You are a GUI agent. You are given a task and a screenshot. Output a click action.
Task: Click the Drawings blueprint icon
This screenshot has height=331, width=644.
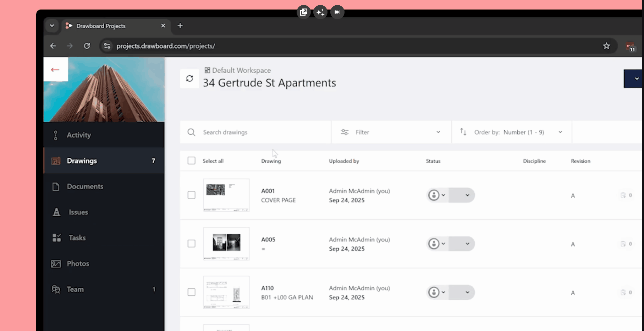pos(56,161)
